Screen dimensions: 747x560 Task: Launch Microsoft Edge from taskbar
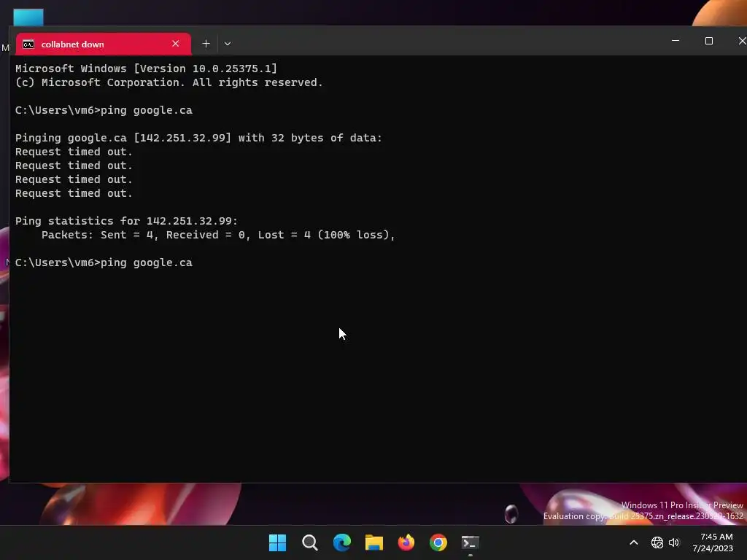(x=342, y=542)
